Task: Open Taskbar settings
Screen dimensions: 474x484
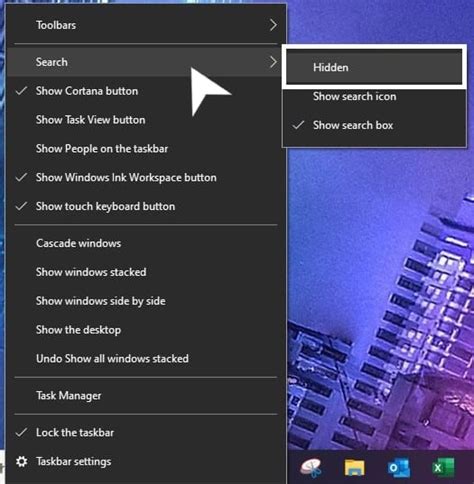Action: click(146, 462)
